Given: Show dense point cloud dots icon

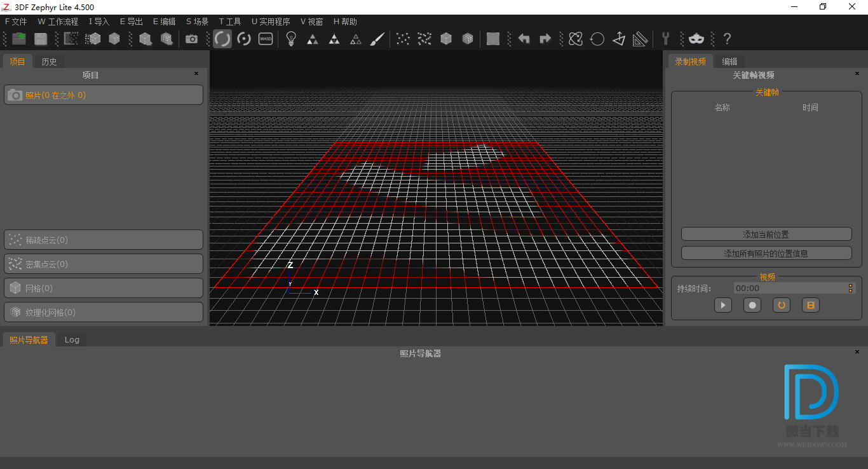Looking at the screenshot, I should coord(424,39).
